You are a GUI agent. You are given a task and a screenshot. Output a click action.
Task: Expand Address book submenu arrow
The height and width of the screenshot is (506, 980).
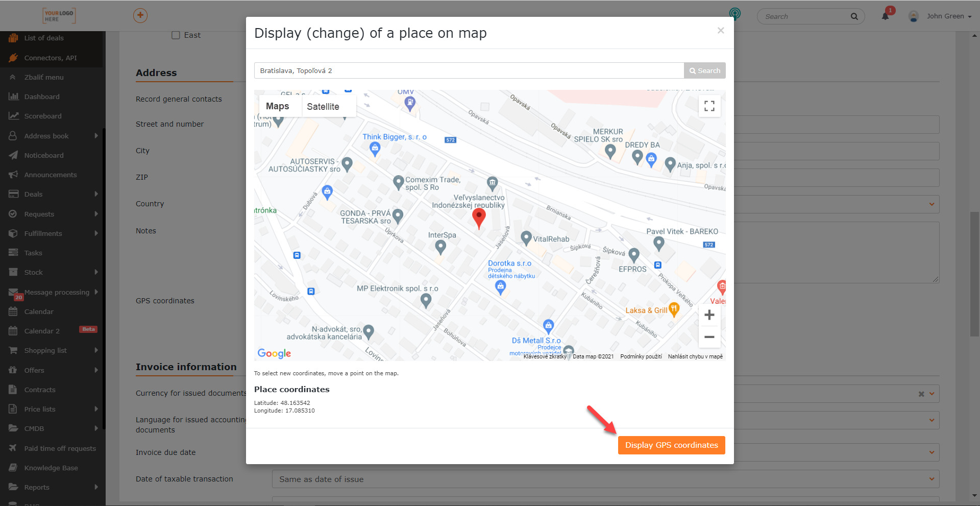coord(96,136)
